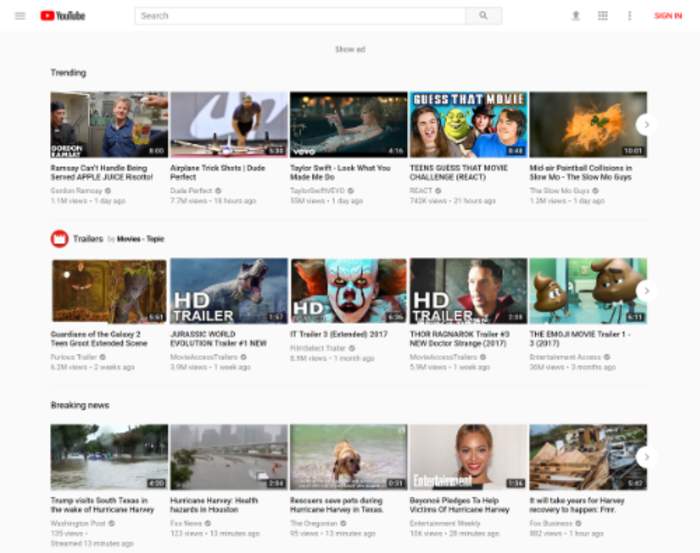
Task: Open the YouTube apps grid icon
Action: point(603,16)
